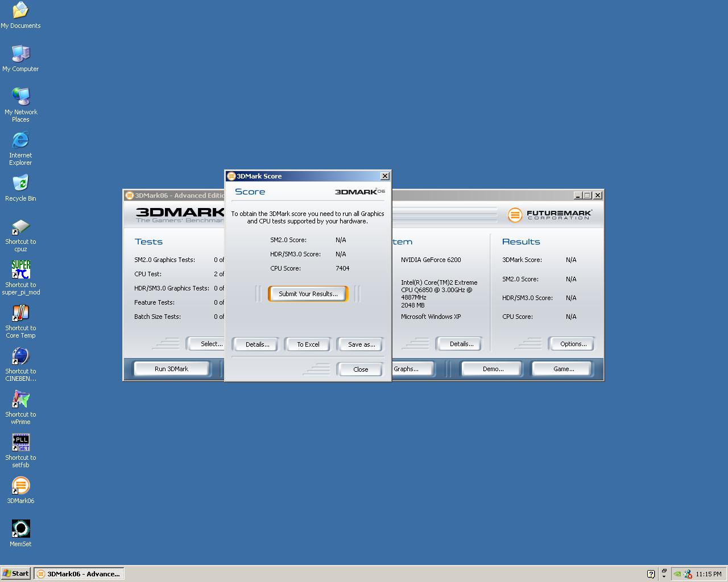
Task: Minimize the 3DMark06 main window
Action: 578,196
